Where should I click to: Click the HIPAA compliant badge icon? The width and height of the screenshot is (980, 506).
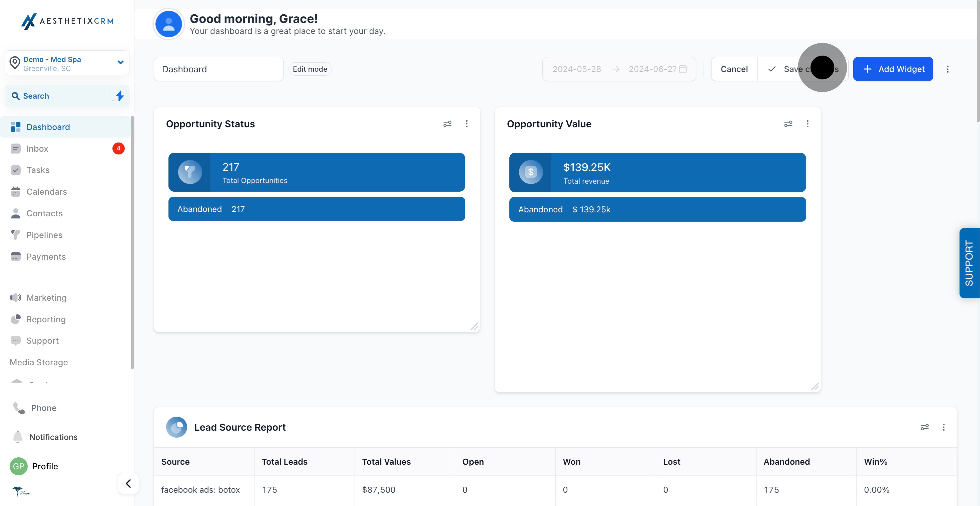[21, 491]
